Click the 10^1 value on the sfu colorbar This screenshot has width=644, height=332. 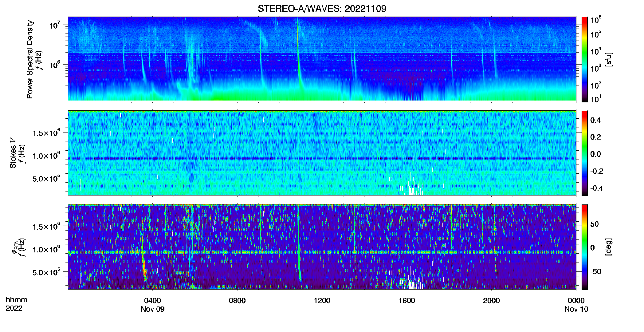596,99
